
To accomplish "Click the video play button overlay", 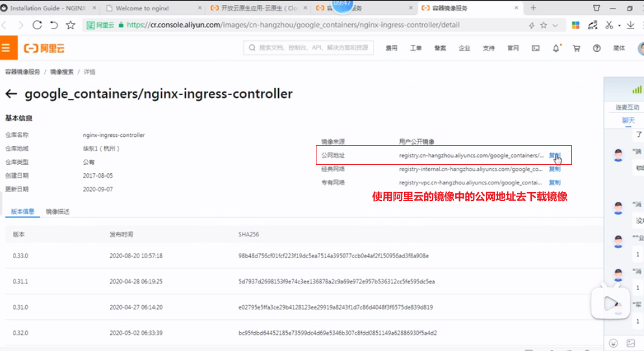I will pos(610,304).
